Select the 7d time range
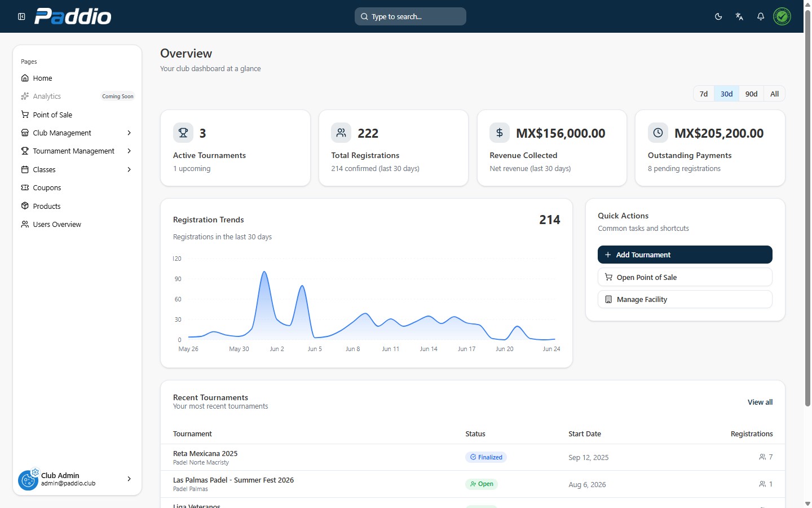Image resolution: width=812 pixels, height=508 pixels. 704,94
